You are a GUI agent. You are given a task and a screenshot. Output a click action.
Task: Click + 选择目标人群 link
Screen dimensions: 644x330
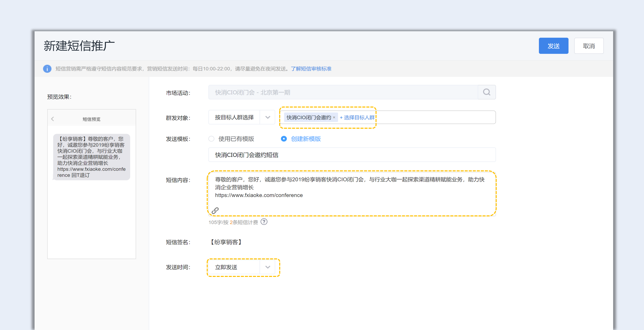(357, 117)
